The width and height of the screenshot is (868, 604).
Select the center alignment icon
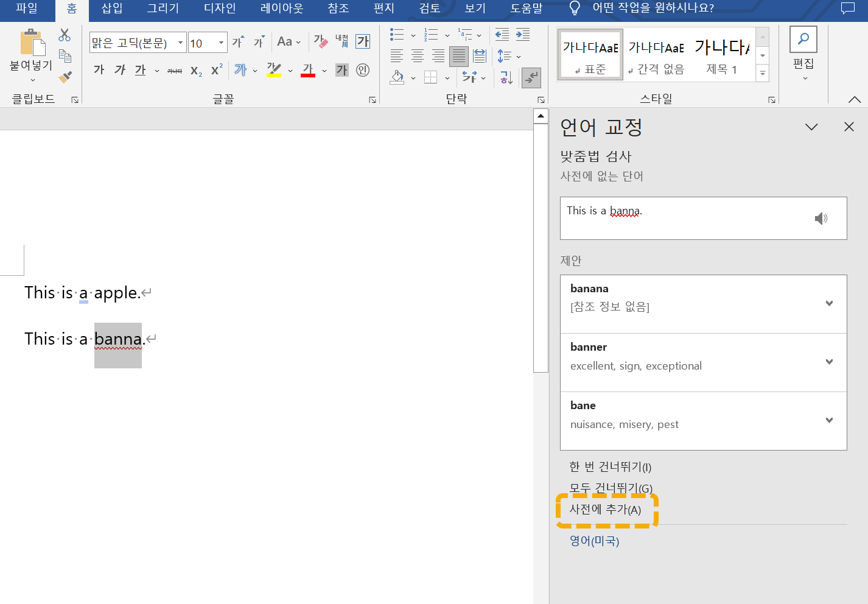tap(417, 56)
